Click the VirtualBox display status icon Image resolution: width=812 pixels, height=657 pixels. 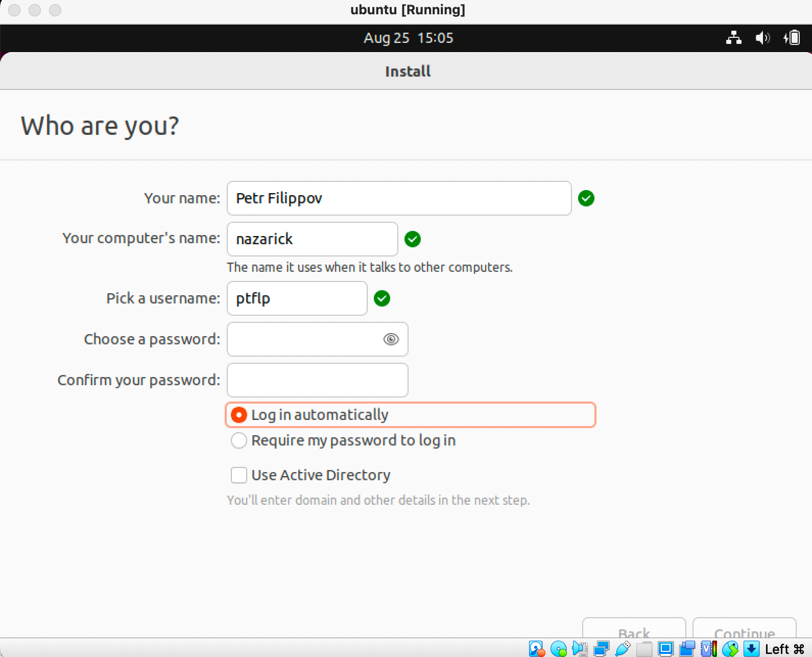click(x=665, y=649)
